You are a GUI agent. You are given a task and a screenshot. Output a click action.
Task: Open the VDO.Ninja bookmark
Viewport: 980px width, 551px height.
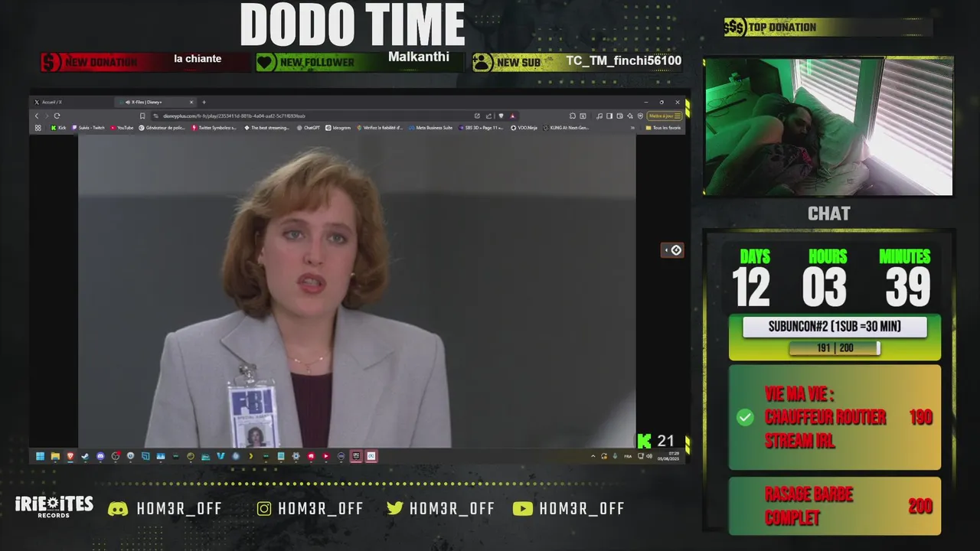pos(524,128)
